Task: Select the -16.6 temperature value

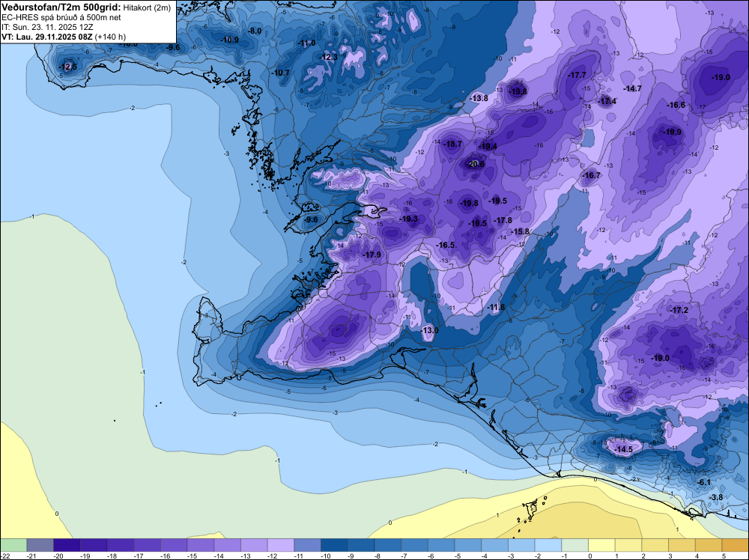Action: 676,106
